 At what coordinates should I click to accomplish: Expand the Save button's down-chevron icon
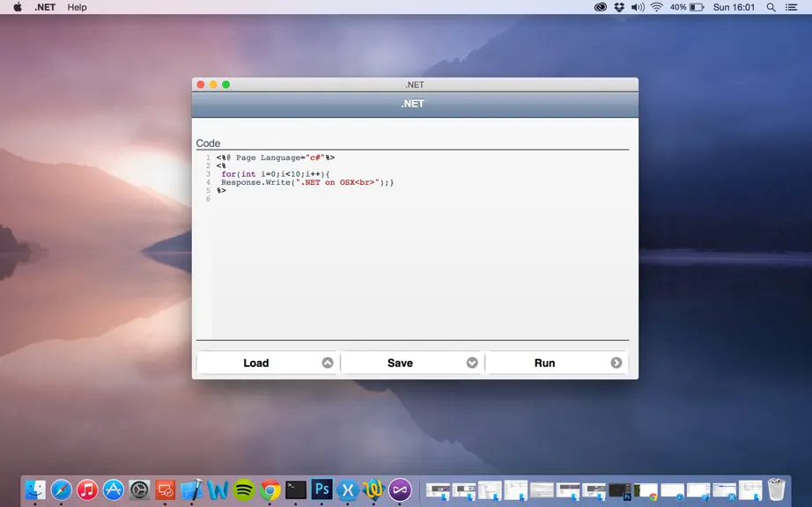pyautogui.click(x=472, y=363)
